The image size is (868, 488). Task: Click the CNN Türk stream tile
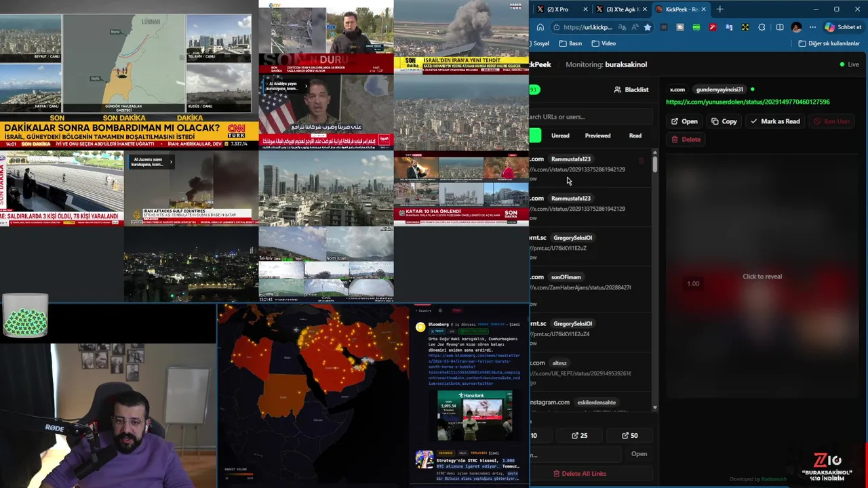tap(129, 75)
